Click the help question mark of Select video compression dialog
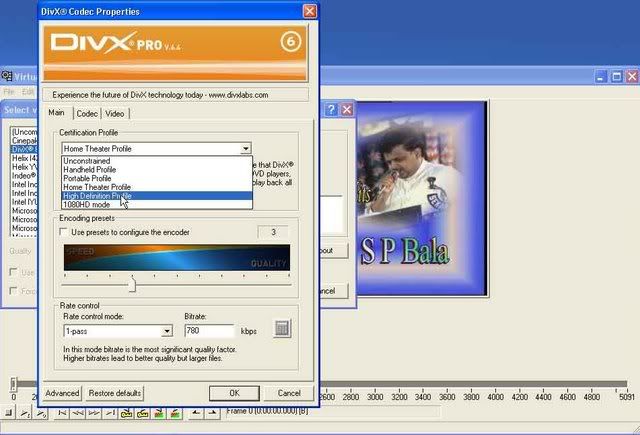 click(331, 109)
